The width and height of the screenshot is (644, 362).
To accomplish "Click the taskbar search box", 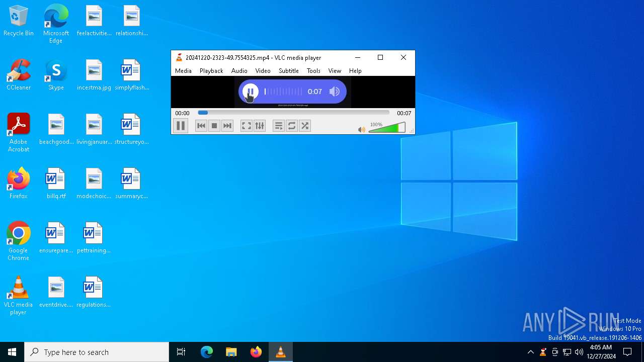I will (97, 352).
